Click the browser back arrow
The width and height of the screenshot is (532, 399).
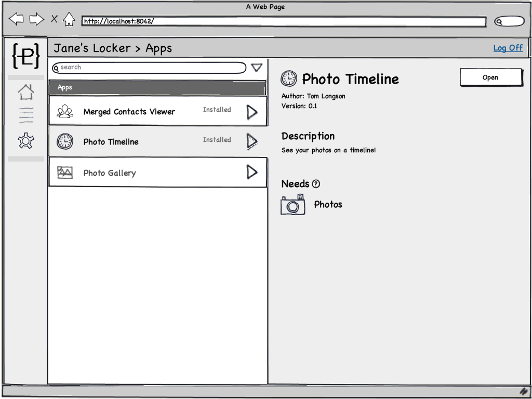(x=16, y=19)
